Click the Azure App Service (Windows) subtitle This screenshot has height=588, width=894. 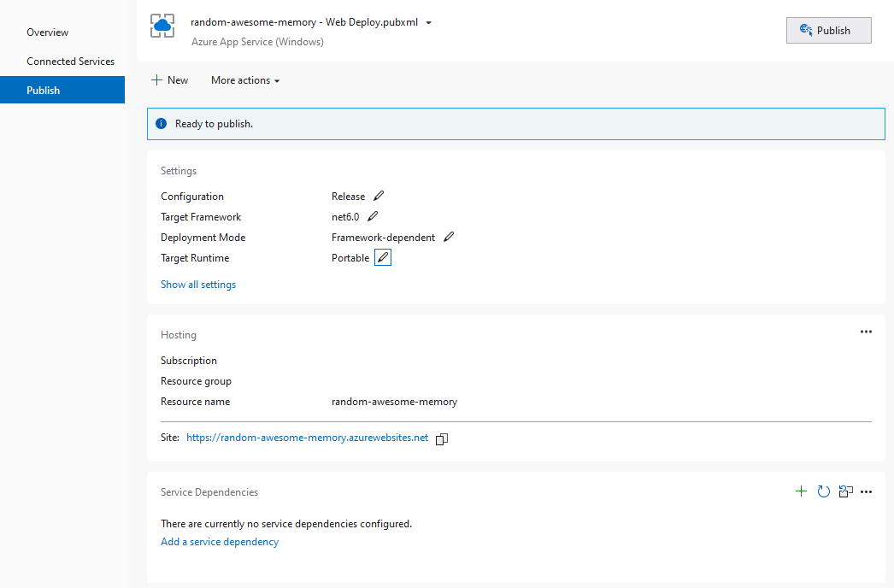[x=258, y=42]
